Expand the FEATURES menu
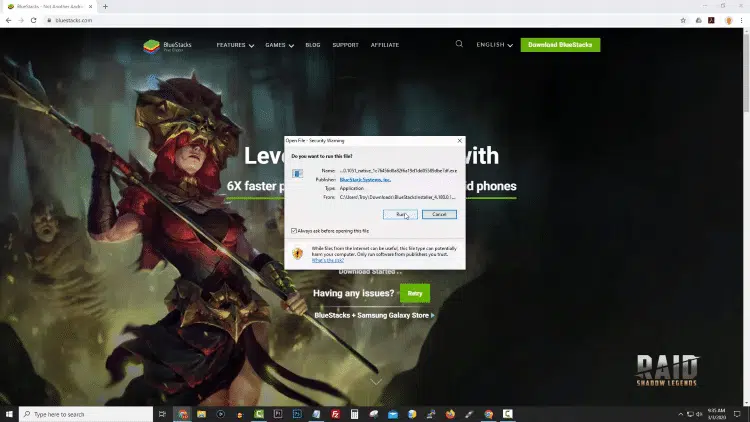Screen dimensions: 750x422 pos(235,45)
